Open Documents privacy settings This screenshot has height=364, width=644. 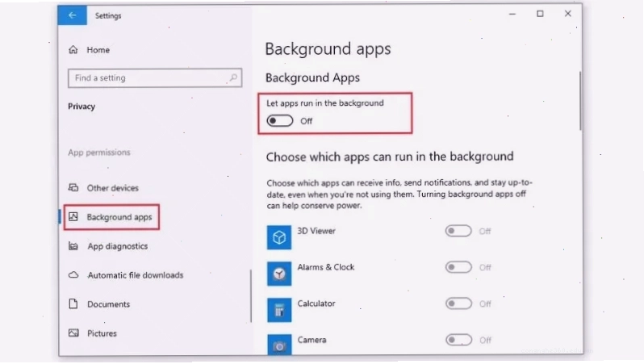click(x=108, y=304)
